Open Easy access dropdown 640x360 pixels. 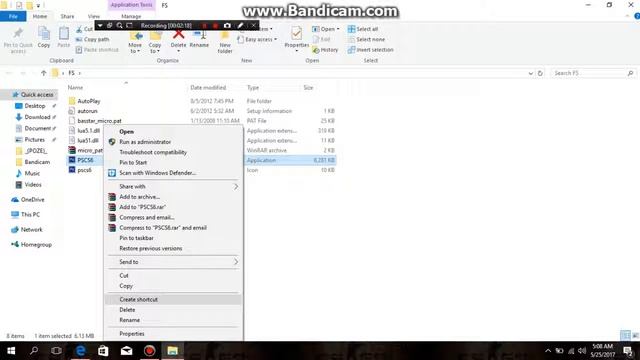click(x=257, y=40)
